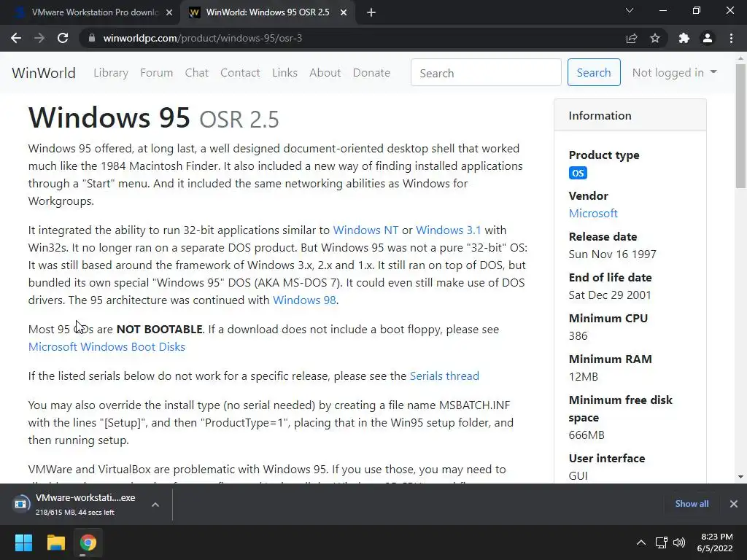Go to WinWorld home logo
The image size is (747, 560).
43,73
